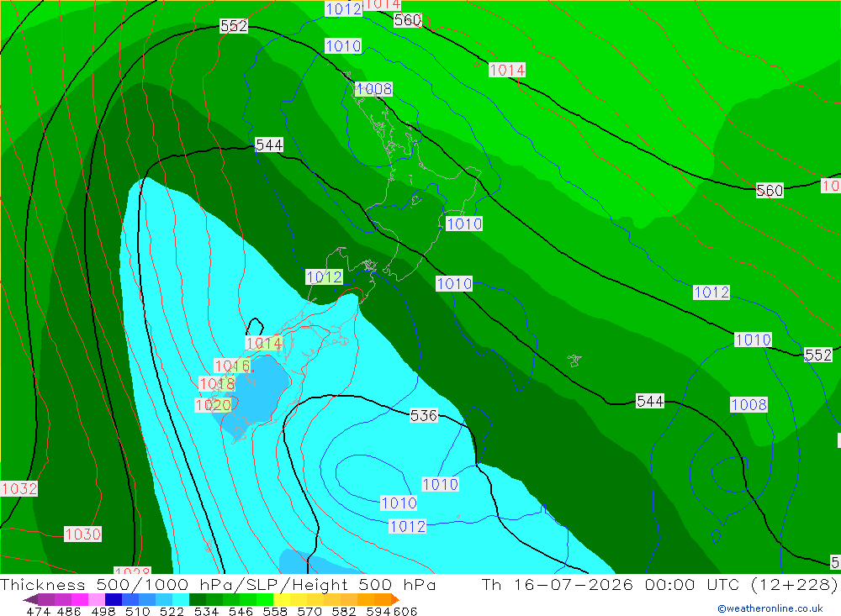Select the darkest green legend swatch

point(198,599)
